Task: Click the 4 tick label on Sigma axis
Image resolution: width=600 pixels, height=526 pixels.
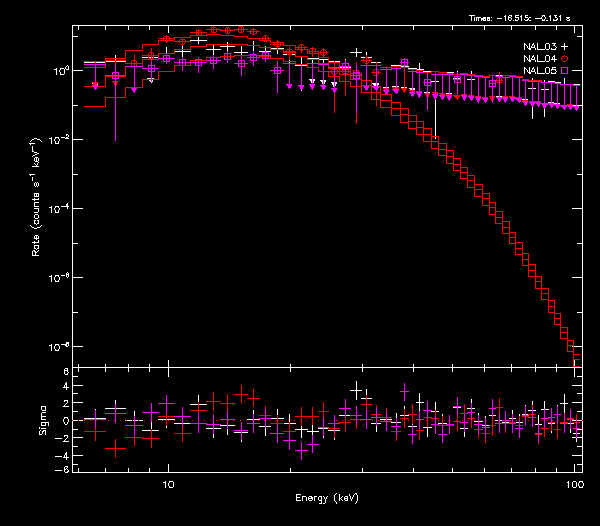Action: (66, 388)
